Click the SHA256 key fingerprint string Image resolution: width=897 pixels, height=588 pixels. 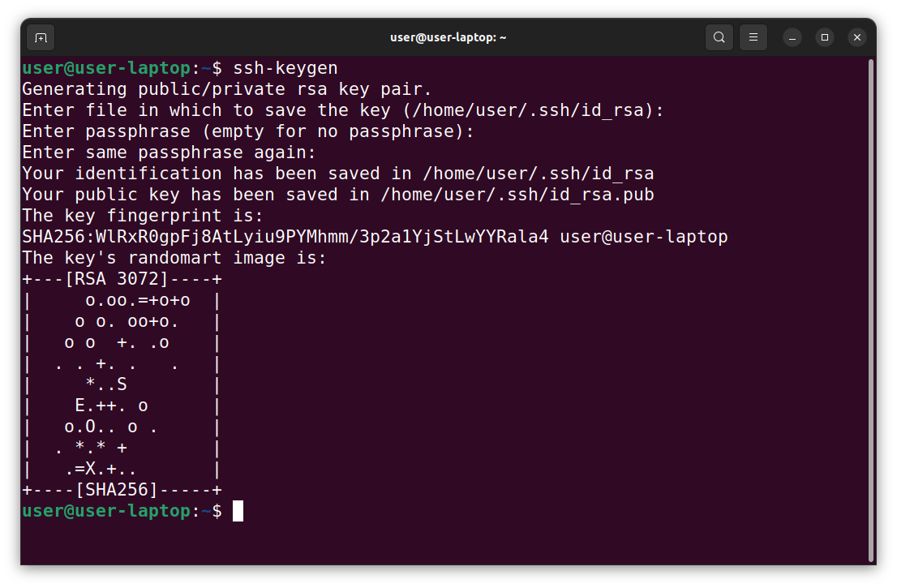285,237
